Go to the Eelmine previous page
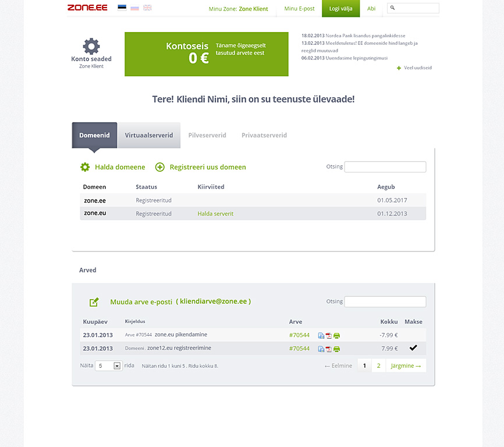 coord(338,366)
